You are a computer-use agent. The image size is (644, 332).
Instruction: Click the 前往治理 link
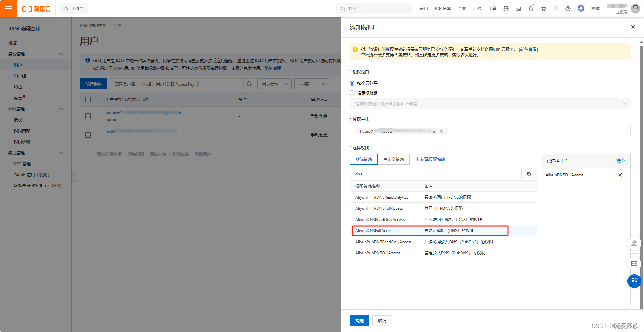[272, 68]
